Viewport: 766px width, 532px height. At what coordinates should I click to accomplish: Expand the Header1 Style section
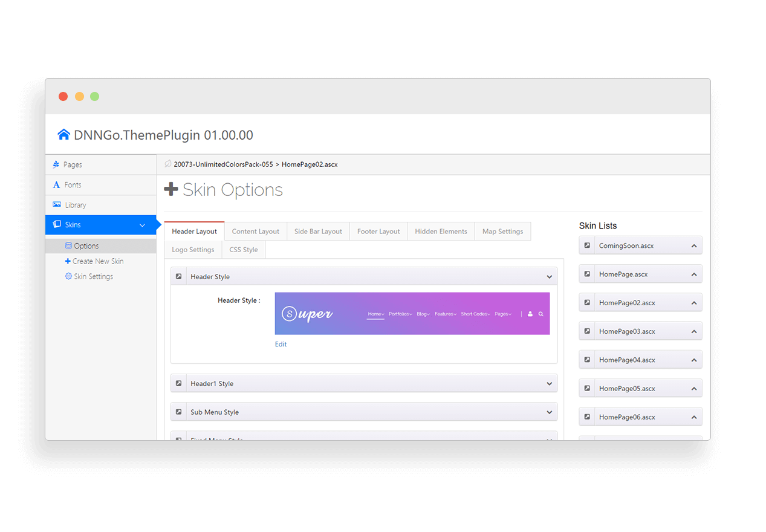[549, 384]
